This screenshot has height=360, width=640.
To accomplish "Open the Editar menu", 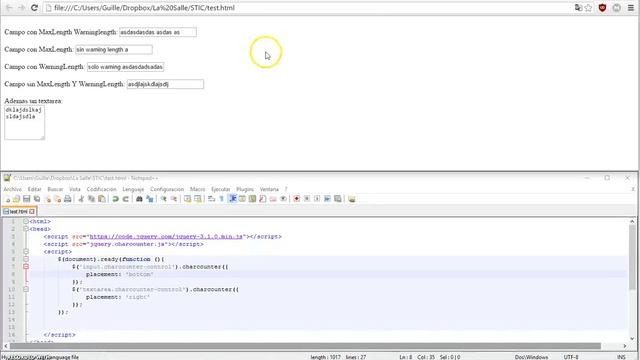I will (x=35, y=189).
